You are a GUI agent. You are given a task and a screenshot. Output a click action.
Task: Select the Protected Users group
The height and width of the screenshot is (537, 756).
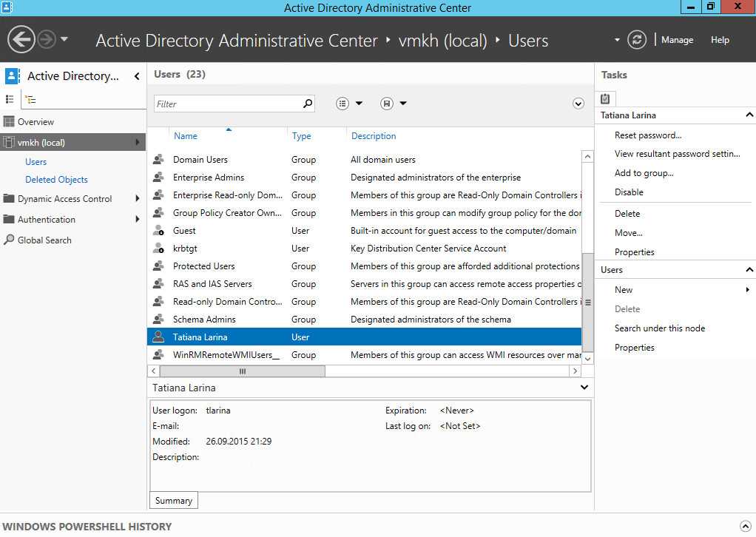click(364, 266)
